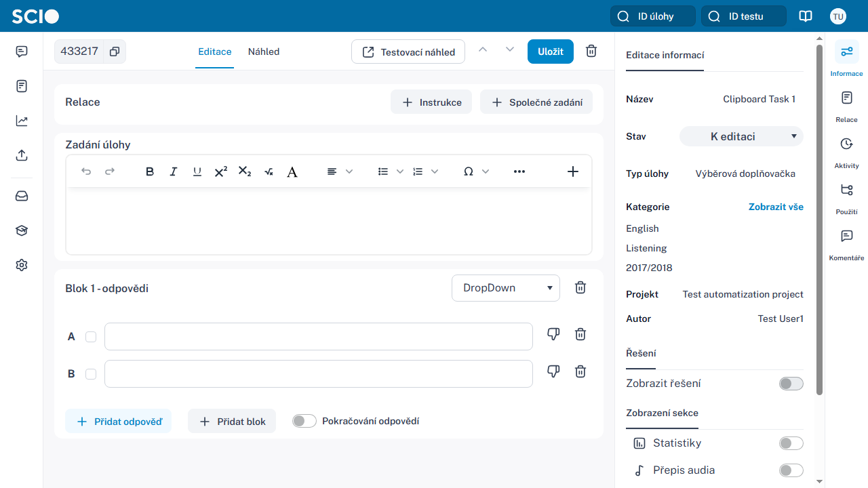Click the Uložit button
Viewport: 868px width, 488px height.
[x=551, y=52]
